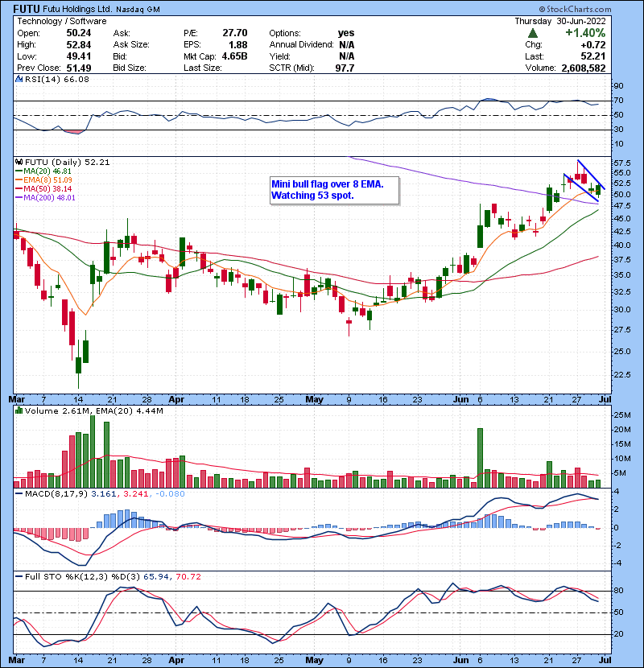Click the 'Volume 2.61M, EMA(20) 4.44M' label
This screenshot has width=644, height=668.
point(93,410)
